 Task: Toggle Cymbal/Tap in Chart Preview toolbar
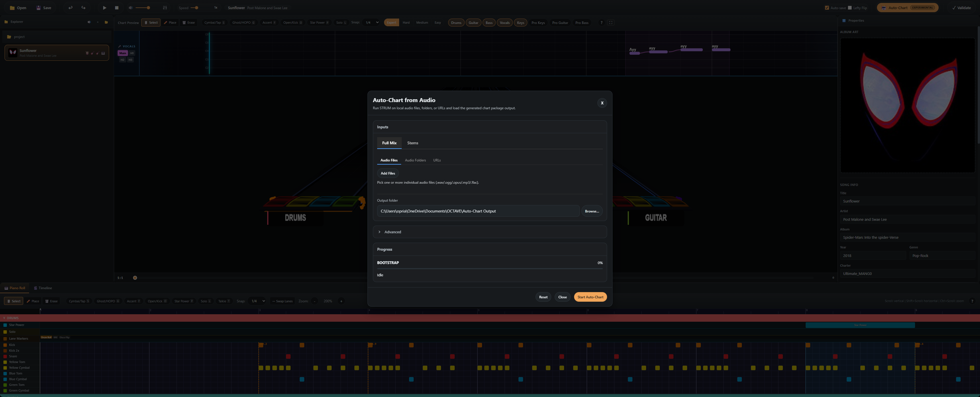[215, 23]
